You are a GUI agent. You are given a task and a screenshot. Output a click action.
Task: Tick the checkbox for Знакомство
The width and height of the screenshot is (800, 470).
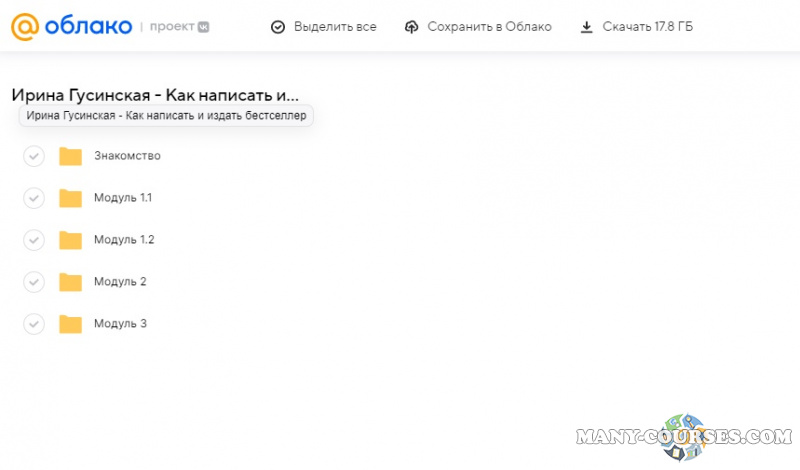[34, 156]
